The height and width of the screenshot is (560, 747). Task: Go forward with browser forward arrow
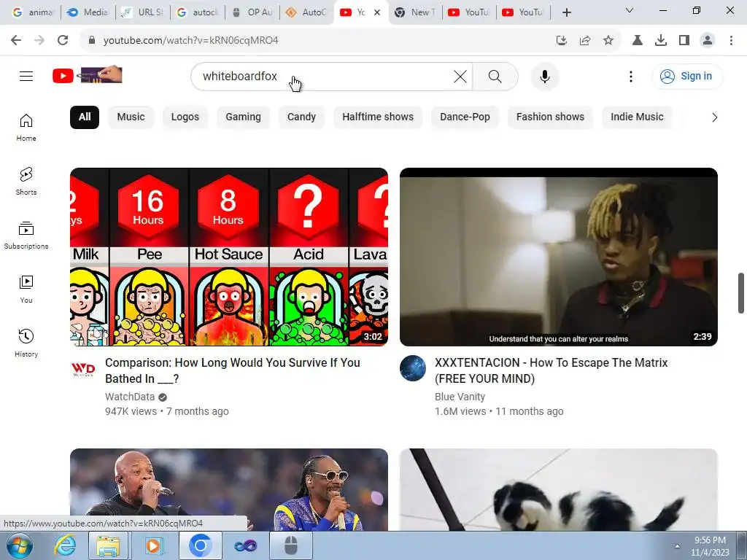(x=39, y=41)
